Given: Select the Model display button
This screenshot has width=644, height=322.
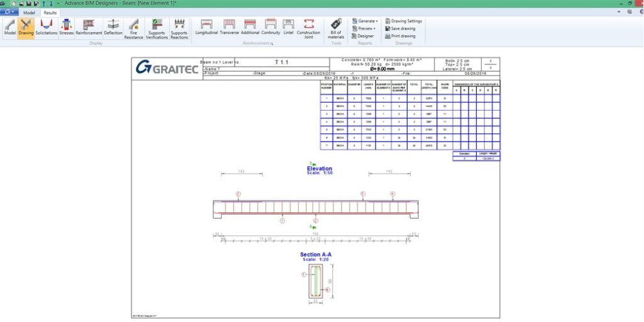Looking at the screenshot, I should pos(10,28).
